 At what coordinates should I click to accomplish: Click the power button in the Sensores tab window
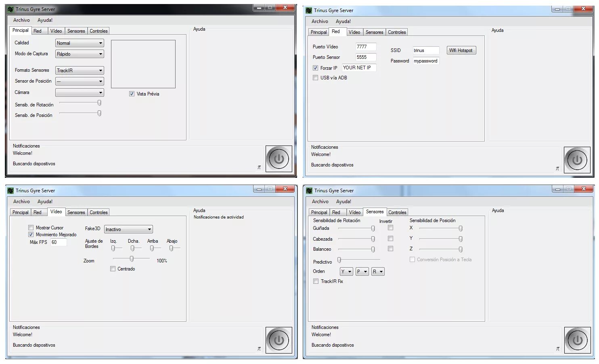point(578,340)
